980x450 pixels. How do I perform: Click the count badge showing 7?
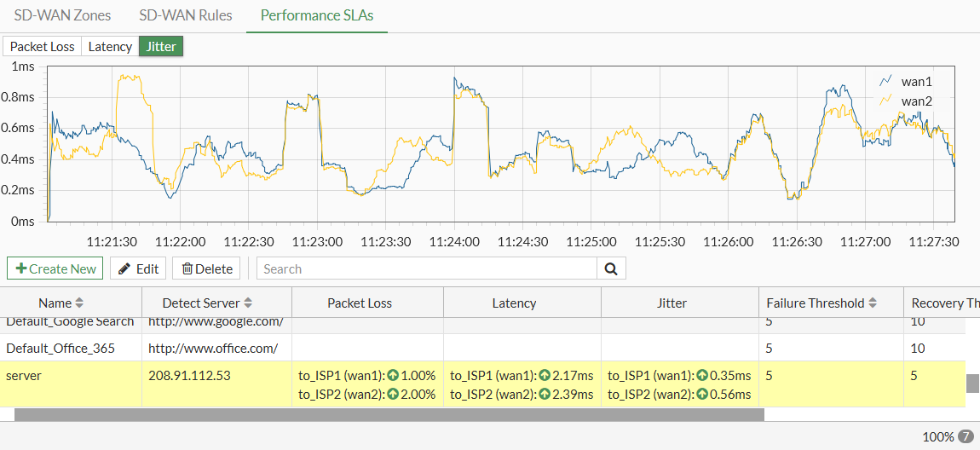pos(966,436)
